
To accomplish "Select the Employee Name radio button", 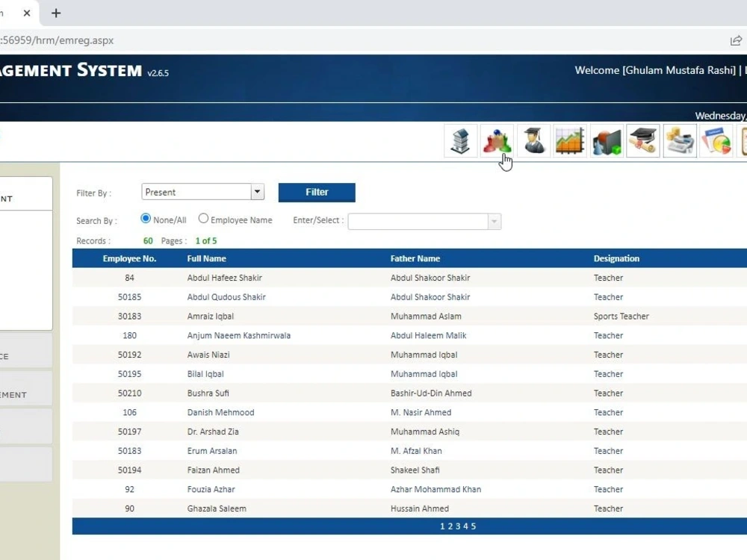I will pos(203,219).
